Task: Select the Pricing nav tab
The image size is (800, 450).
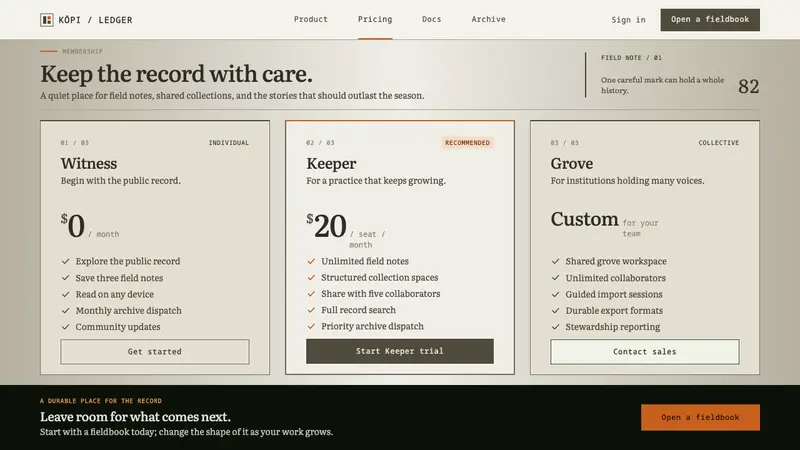Action: pos(375,19)
